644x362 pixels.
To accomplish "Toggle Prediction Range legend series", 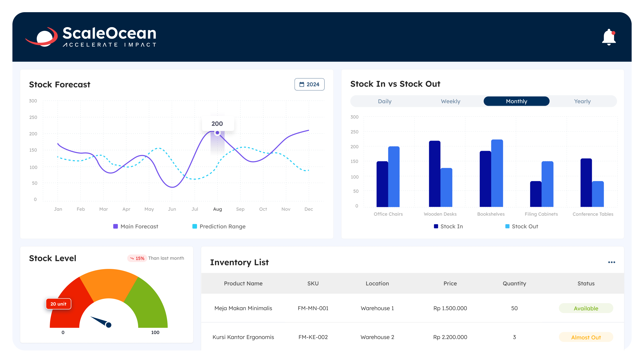I will tap(219, 226).
